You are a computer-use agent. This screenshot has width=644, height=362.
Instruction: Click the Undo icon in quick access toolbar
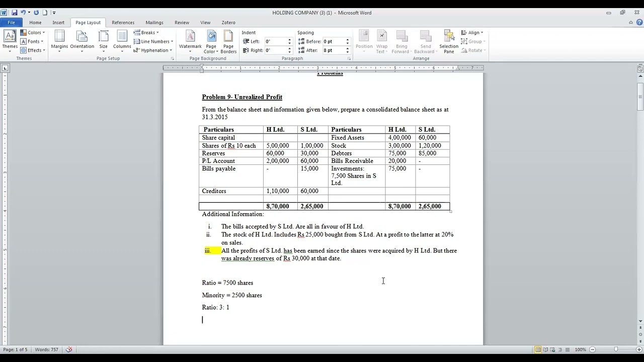coord(23,13)
